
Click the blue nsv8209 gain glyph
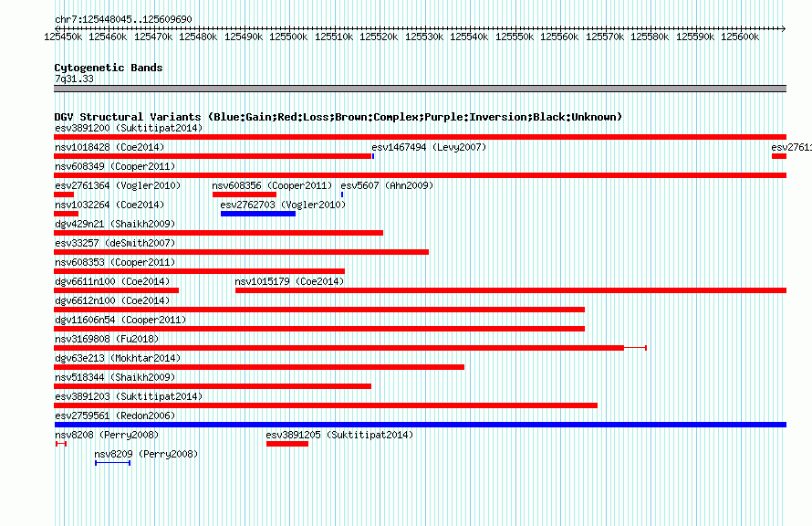coord(112,463)
